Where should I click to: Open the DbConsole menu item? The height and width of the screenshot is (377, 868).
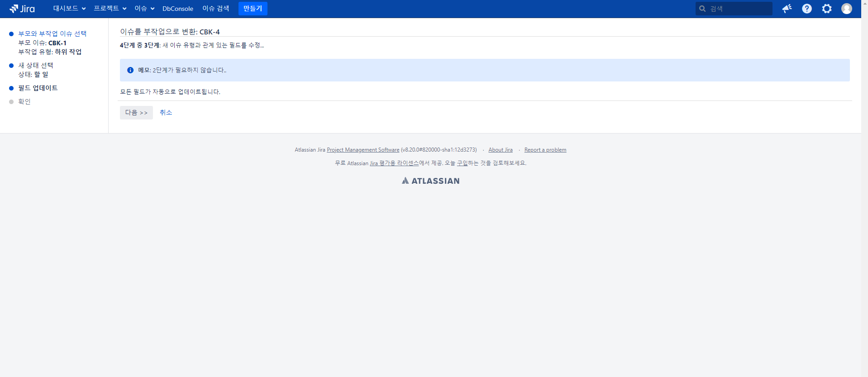point(178,9)
